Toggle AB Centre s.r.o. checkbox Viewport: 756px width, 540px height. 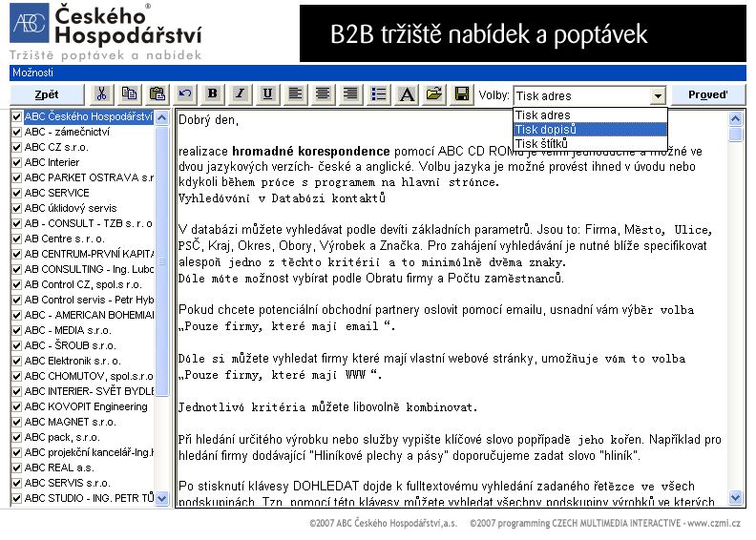pos(17,239)
